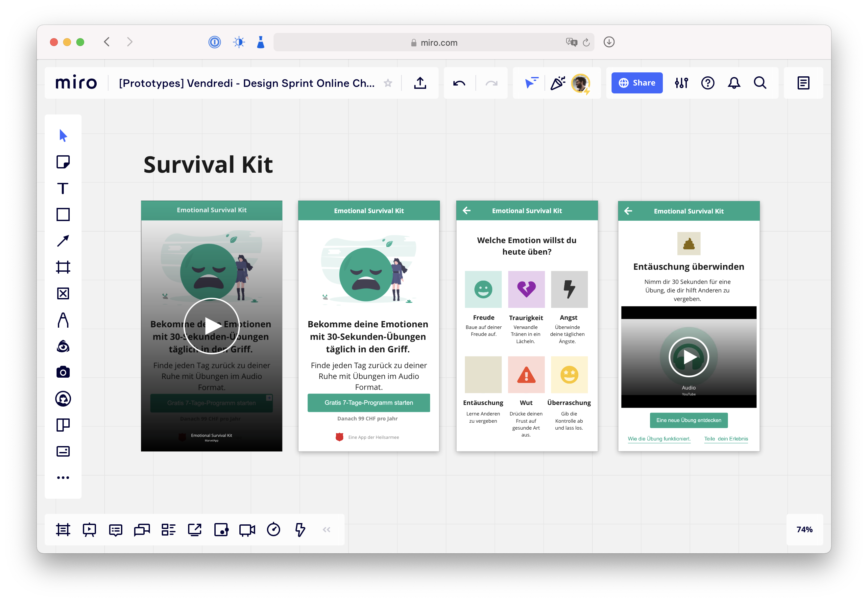Open the Shapes tool
The width and height of the screenshot is (868, 602).
63,214
